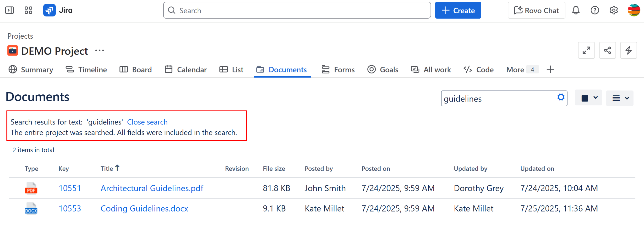Click the share icon button
Image resolution: width=644 pixels, height=232 pixels.
tap(607, 50)
